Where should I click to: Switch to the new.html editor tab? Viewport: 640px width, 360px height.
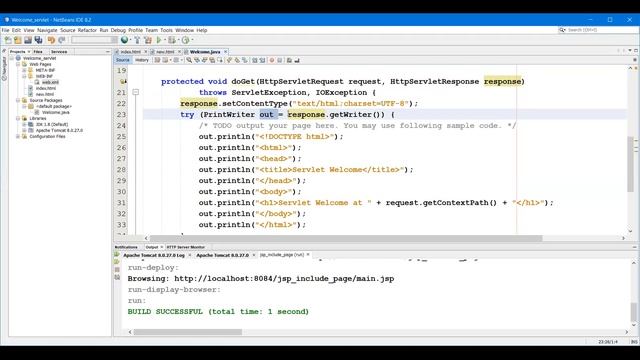[x=165, y=52]
